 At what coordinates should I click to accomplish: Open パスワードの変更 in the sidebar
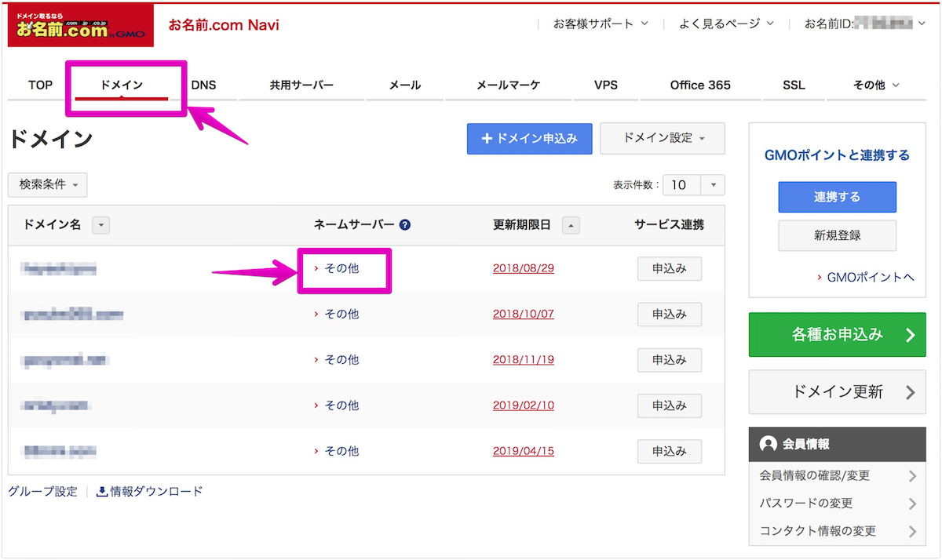(x=838, y=504)
